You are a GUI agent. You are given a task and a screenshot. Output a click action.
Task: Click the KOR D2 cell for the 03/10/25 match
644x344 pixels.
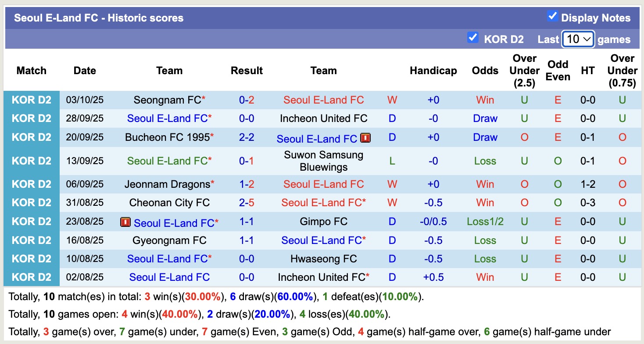pos(32,100)
